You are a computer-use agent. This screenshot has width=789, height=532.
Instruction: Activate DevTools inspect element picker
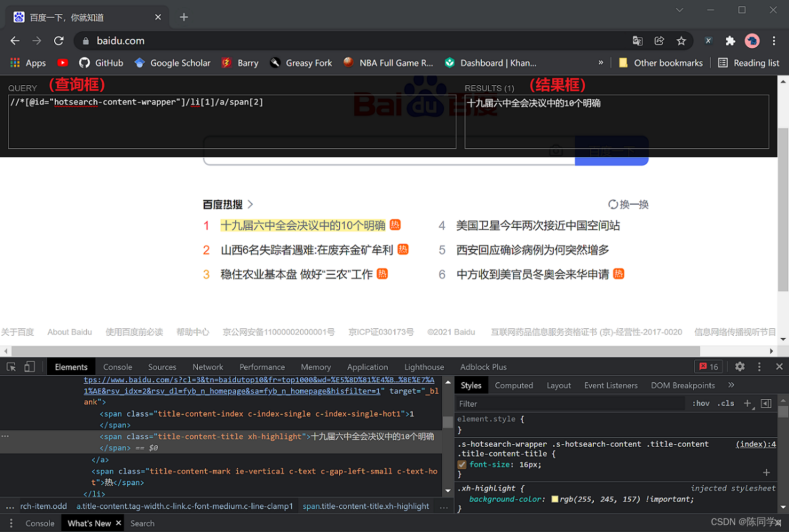coord(11,367)
